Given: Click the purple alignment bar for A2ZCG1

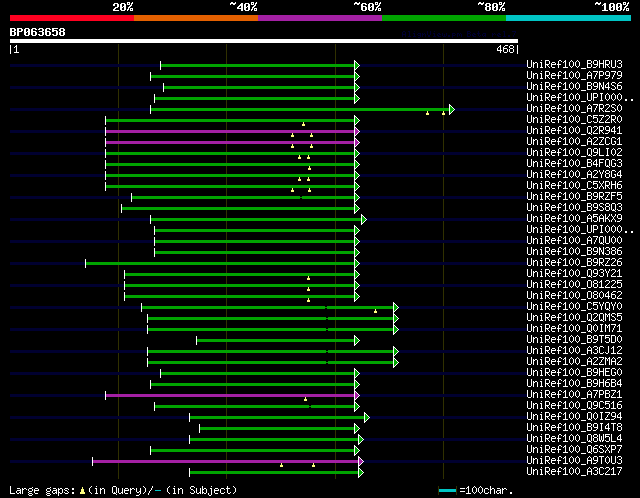Looking at the screenshot, I should pos(230,142).
